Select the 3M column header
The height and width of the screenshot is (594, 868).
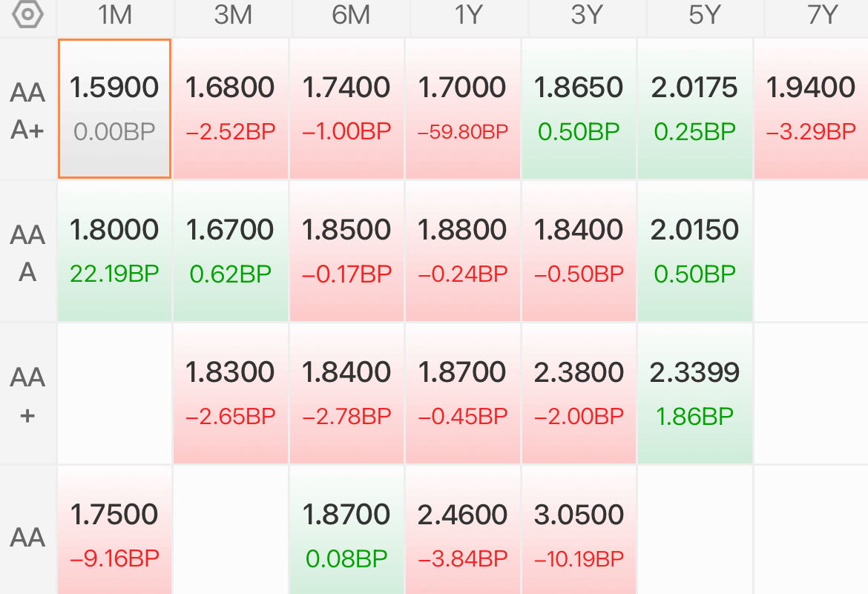(233, 15)
